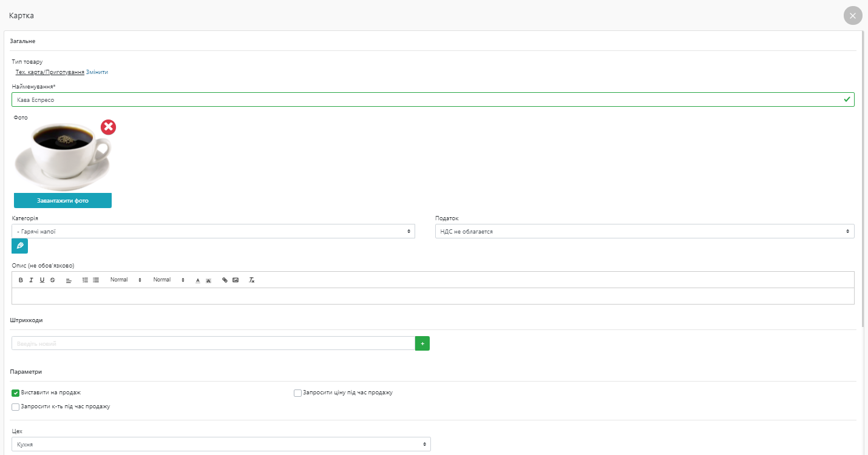Viewport: 868px width, 455px height.
Task: Remove the coffee photo with red X
Action: coord(108,127)
